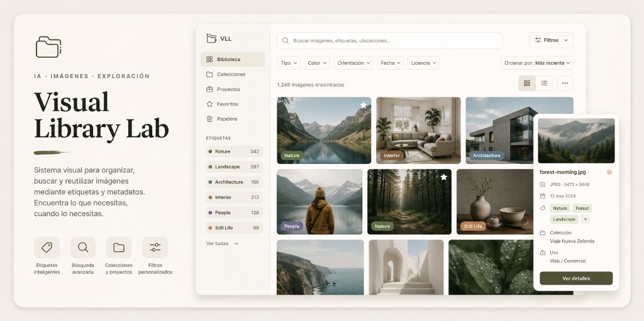Filter by the Landscape tag in sidebar

(x=234, y=166)
